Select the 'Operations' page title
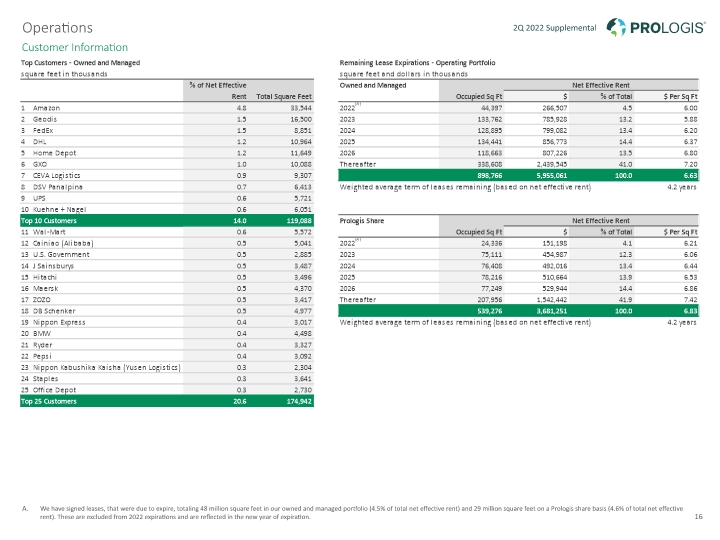Viewport: 720px width, 540px height. click(x=57, y=28)
